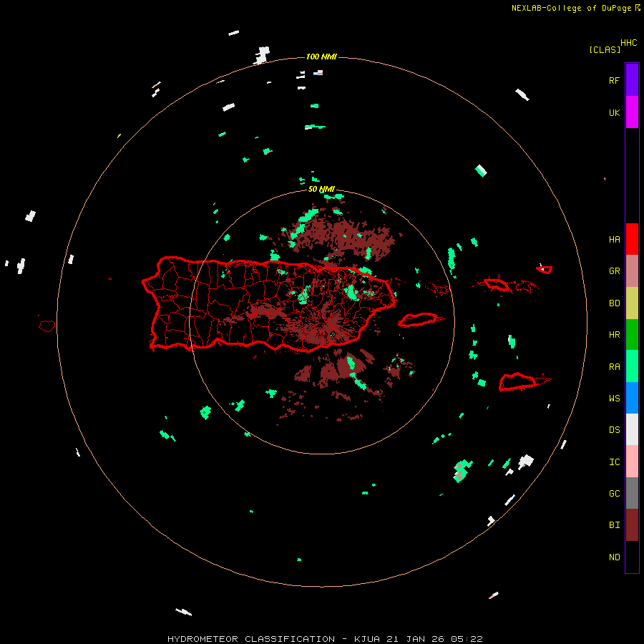Click the WS blue legend swatch
This screenshot has width=644, height=644.
(632, 398)
